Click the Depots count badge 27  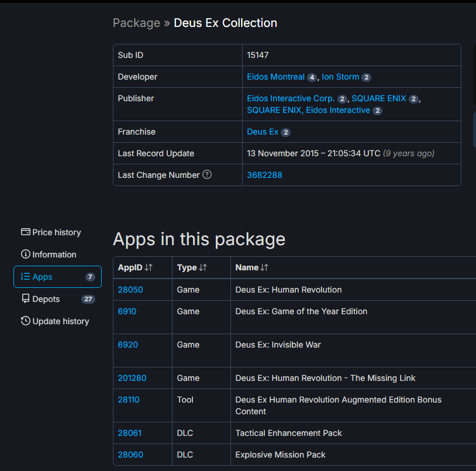click(x=88, y=299)
